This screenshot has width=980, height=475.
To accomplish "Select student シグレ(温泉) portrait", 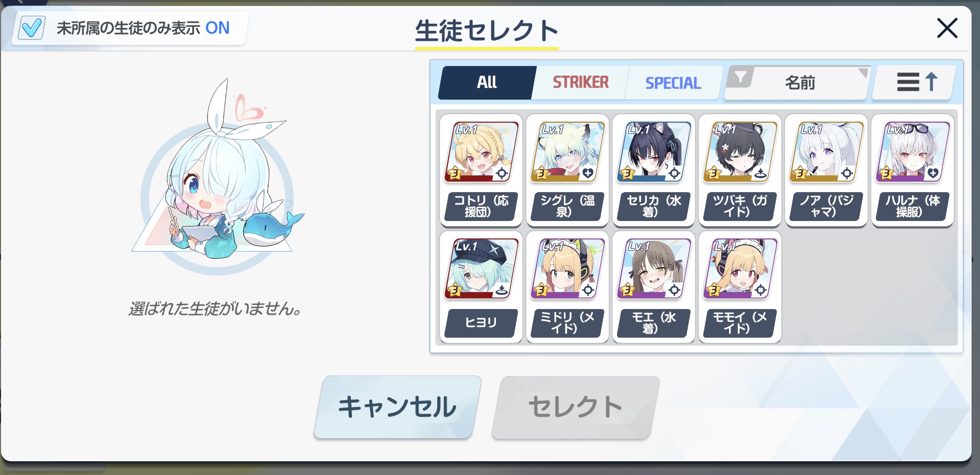I will point(567,171).
